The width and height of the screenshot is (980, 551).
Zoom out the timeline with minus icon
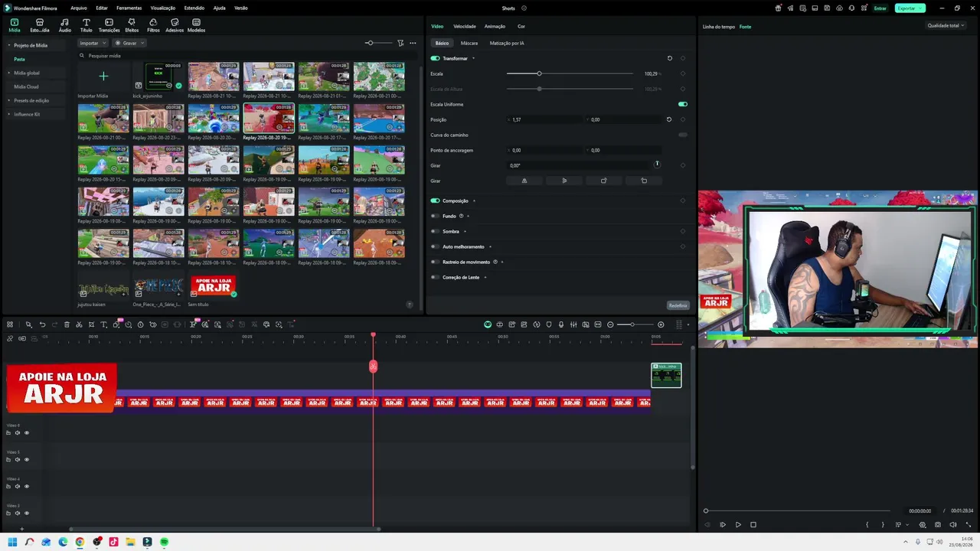[x=610, y=324]
